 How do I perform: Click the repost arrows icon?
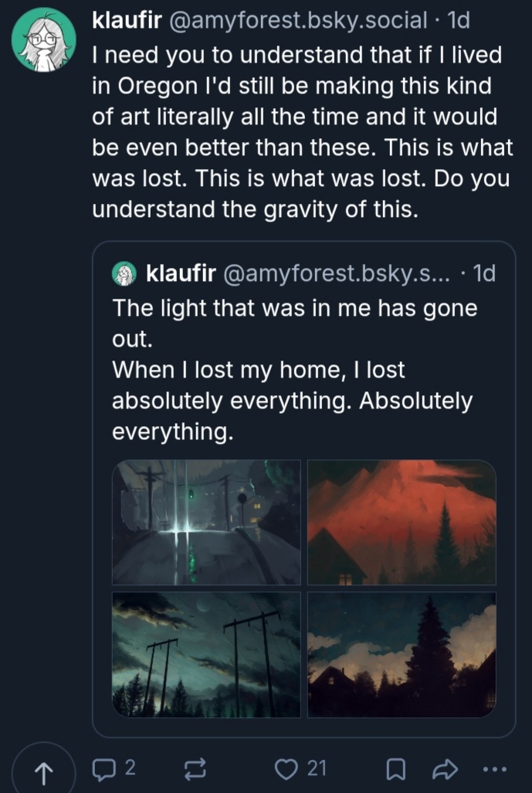click(x=195, y=768)
